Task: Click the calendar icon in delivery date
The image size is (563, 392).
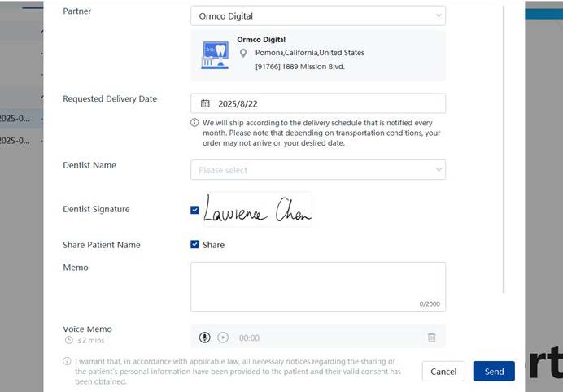Action: [x=205, y=104]
